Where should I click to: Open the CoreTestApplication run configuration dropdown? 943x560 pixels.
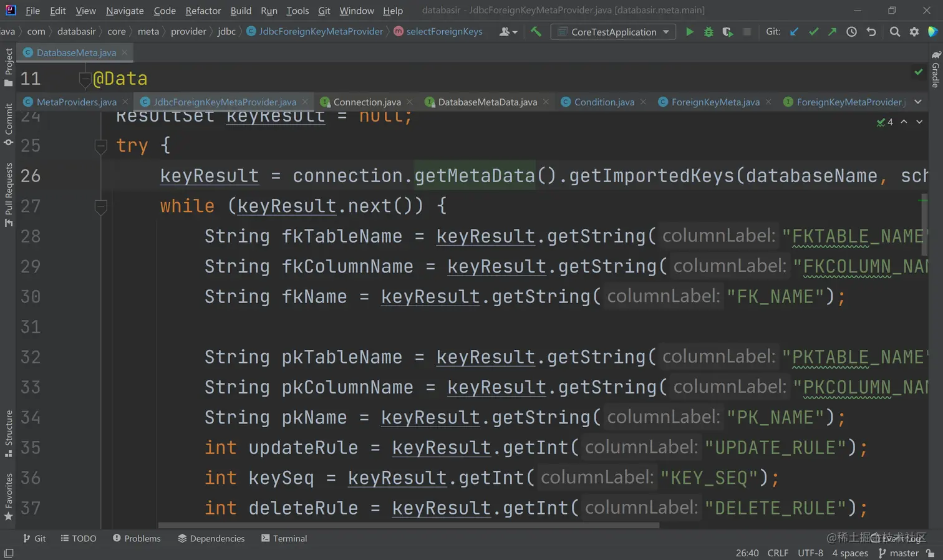point(614,32)
